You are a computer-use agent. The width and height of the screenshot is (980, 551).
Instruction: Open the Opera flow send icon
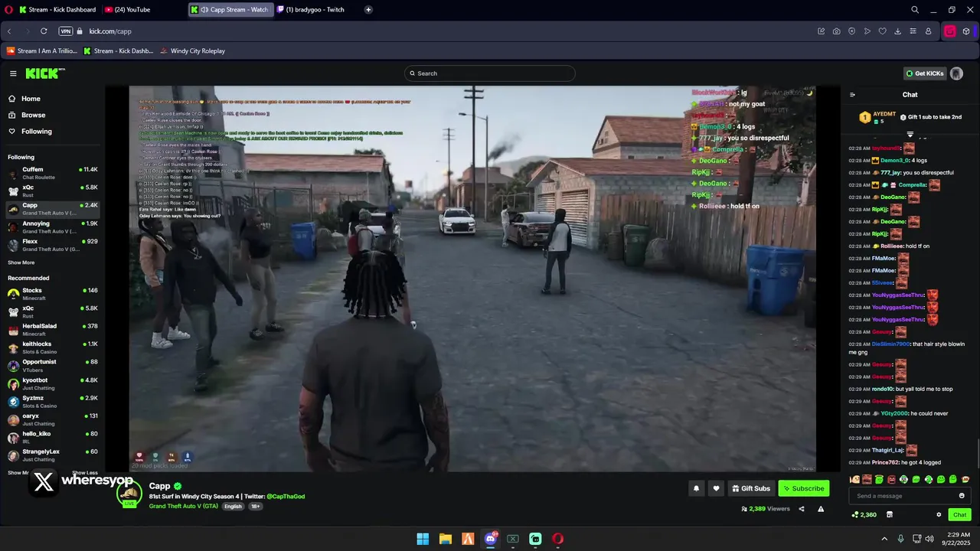click(x=867, y=31)
